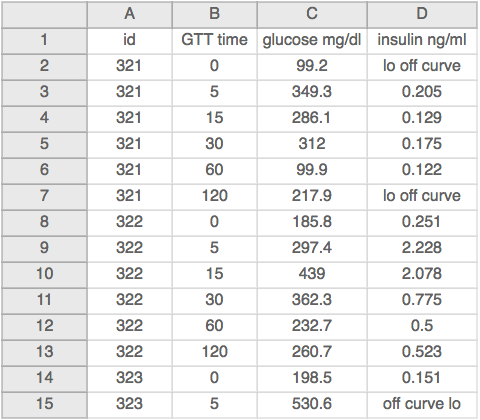This screenshot has width=480, height=420.
Task: Click the 'GTT time' header cell
Action: coord(215,41)
